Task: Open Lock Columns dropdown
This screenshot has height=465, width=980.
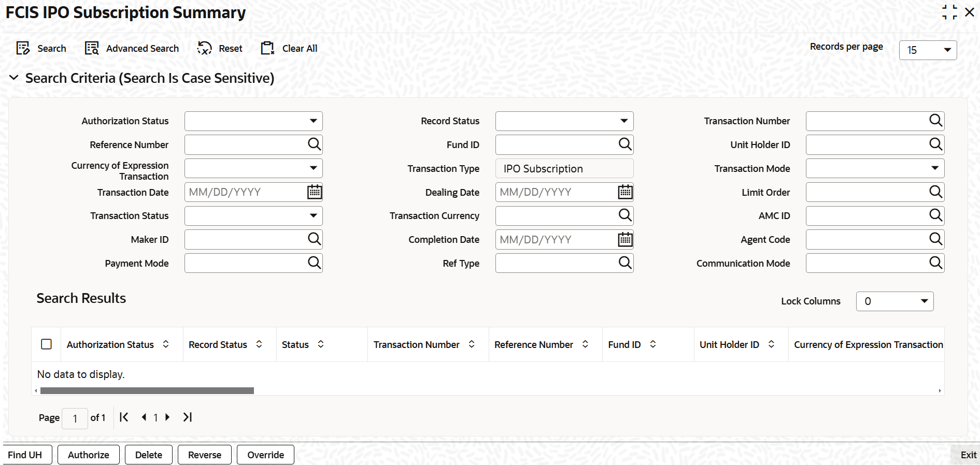Action: pyautogui.click(x=894, y=301)
